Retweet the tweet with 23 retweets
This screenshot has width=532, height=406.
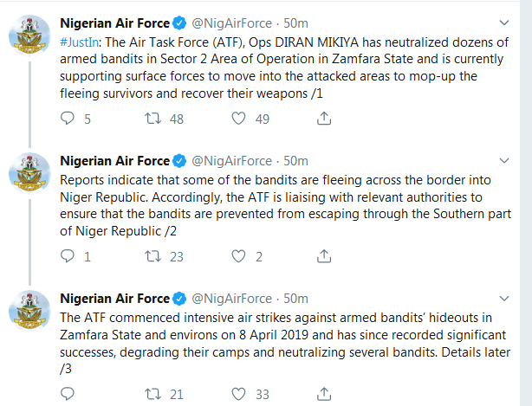pyautogui.click(x=153, y=256)
